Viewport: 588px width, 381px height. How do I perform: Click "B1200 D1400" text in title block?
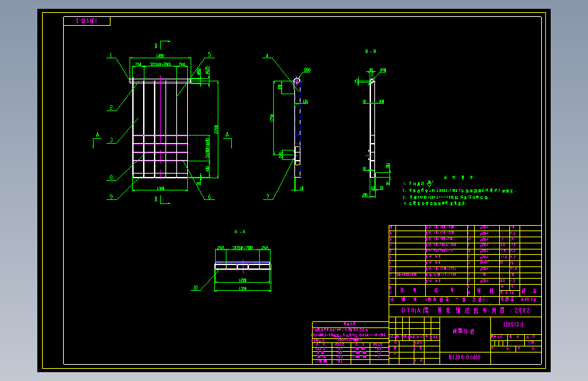[x=465, y=357]
